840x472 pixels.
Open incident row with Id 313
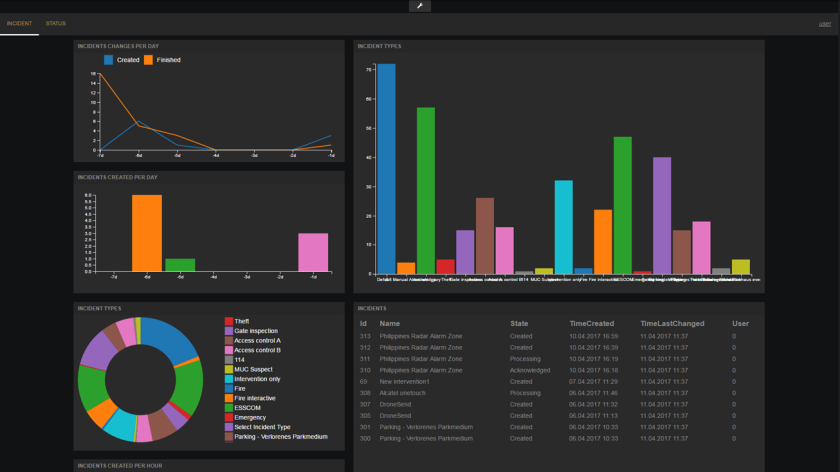click(420, 336)
